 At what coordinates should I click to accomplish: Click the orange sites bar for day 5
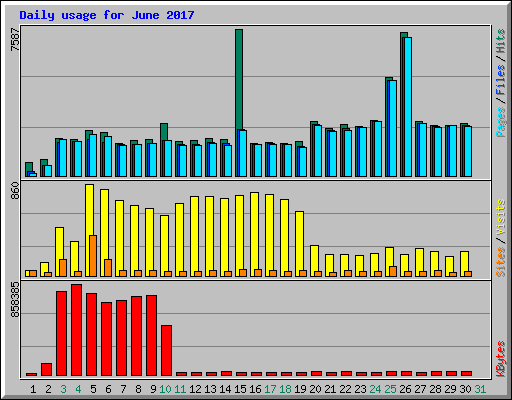(93, 256)
